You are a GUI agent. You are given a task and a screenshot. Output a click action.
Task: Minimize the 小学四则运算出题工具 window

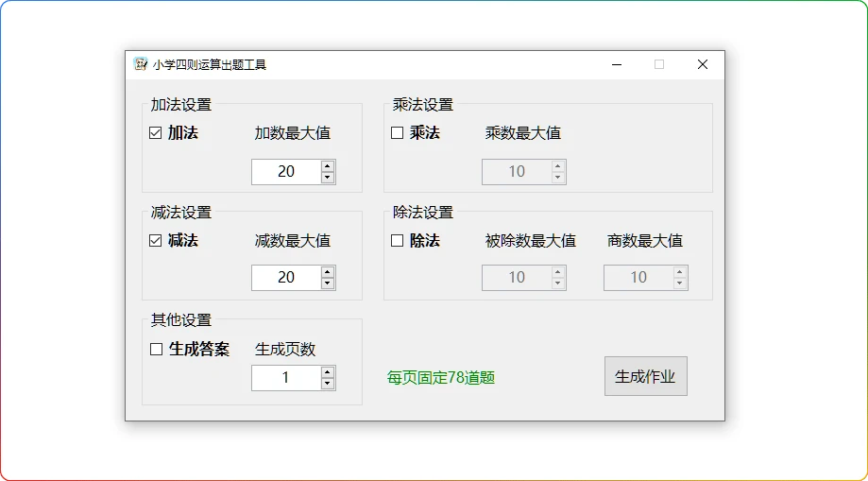pyautogui.click(x=617, y=64)
